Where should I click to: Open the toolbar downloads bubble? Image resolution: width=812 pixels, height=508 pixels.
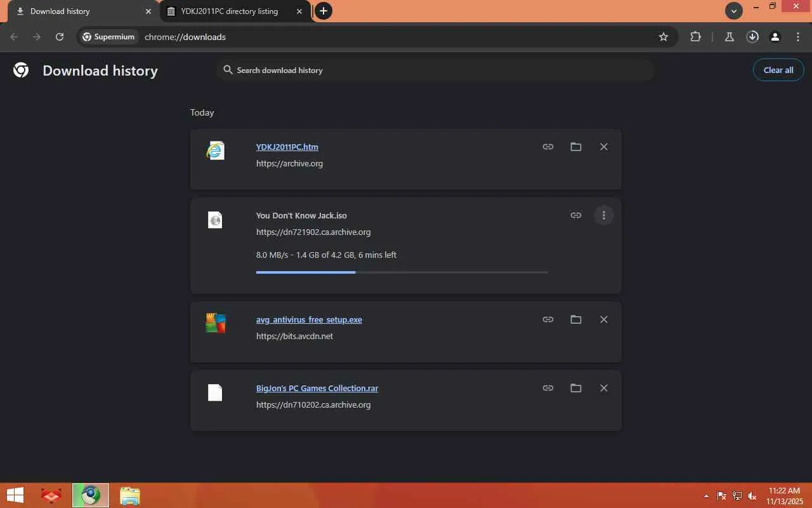point(752,37)
